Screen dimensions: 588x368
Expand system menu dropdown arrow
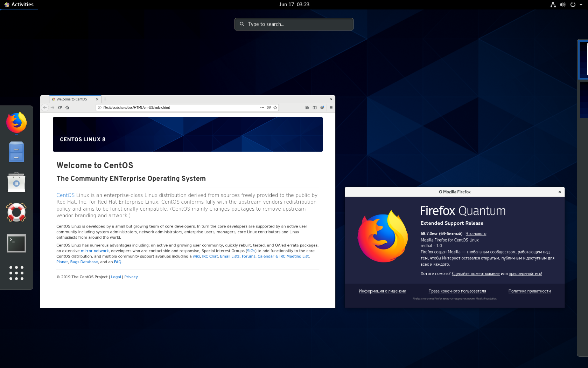(581, 5)
